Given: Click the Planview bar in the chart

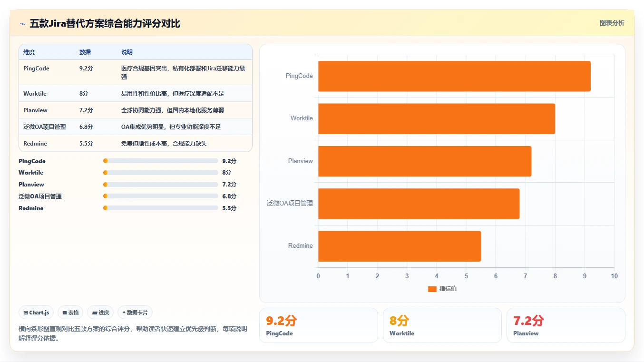Looking at the screenshot, I should pos(425,161).
